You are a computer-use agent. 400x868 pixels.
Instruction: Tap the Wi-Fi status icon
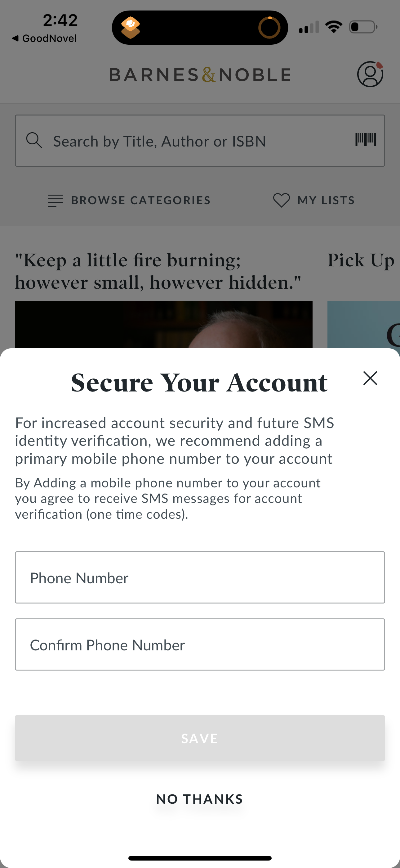pos(333,27)
